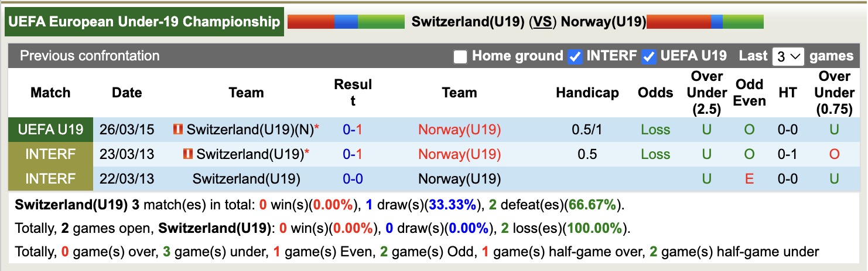Click Norway(U19) in the 23/03/13 row
The image size is (868, 271).
click(x=459, y=154)
